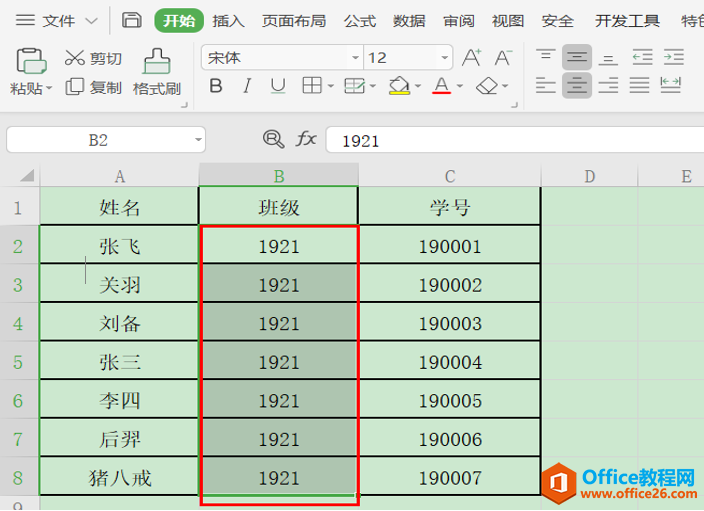Open the 文件 menu

click(59, 21)
